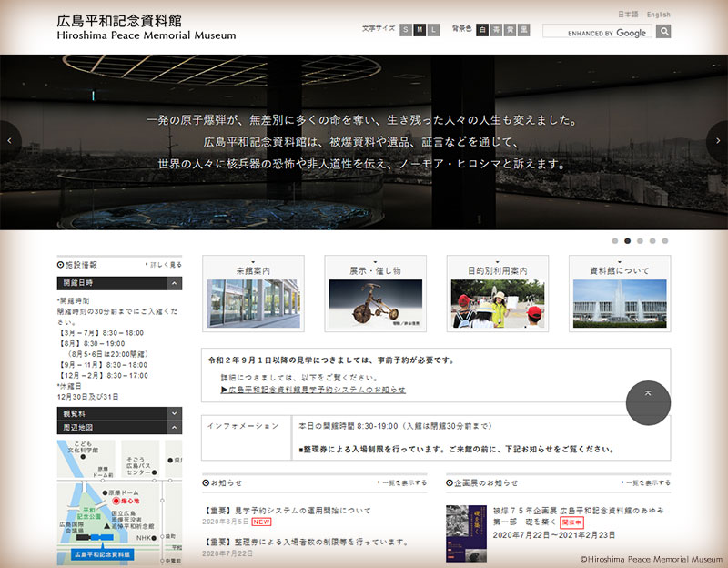The image size is (728, 568).
Task: Select blue background color 青
Action: 496,30
